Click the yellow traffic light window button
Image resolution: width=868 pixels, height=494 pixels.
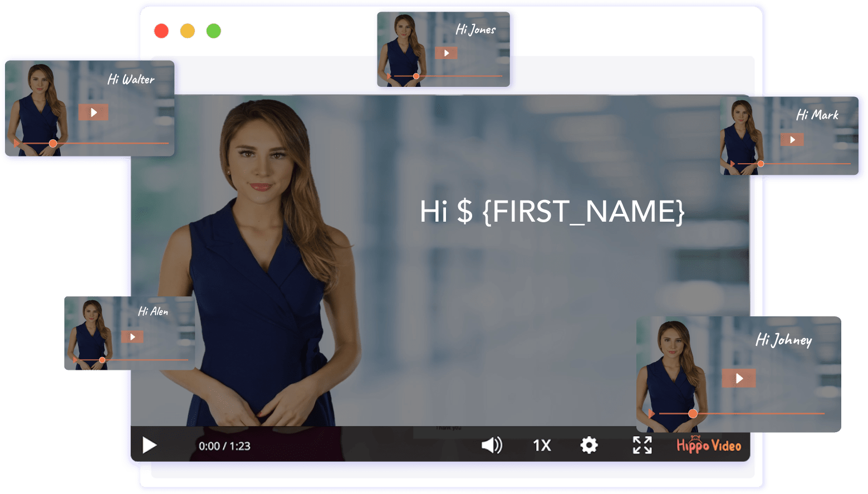pyautogui.click(x=188, y=31)
